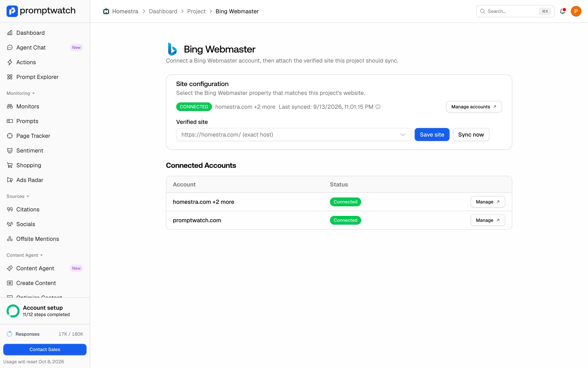Click the Content Agent sparkle icon
Viewport: 588px width, 368px height.
click(x=10, y=268)
